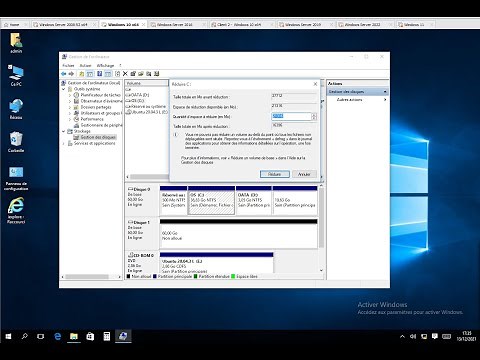Select the Corbeille recycle bin icon
The image size is (480, 360).
[16, 142]
